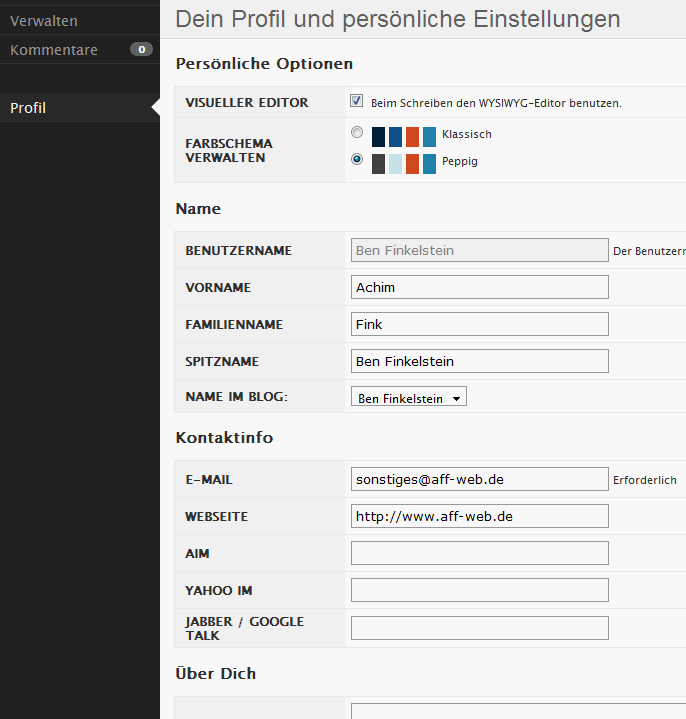686x719 pixels.
Task: Open the Verwalten menu item
Action: click(44, 21)
